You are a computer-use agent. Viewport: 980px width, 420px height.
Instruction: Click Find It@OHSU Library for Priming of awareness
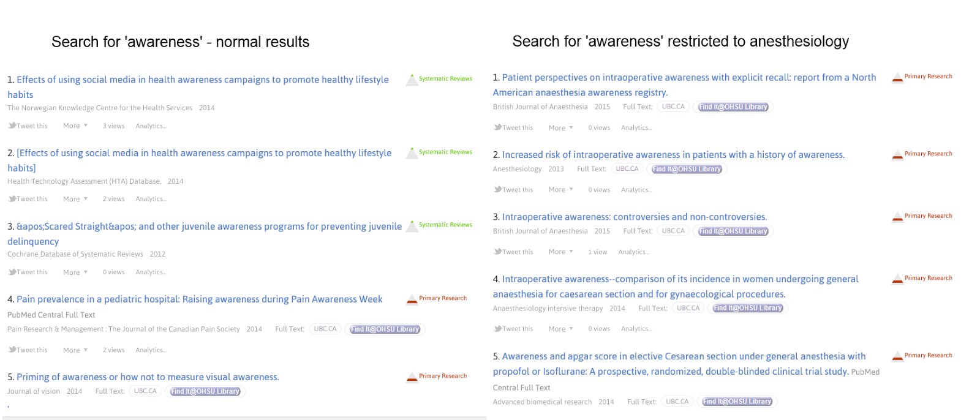[x=205, y=392]
